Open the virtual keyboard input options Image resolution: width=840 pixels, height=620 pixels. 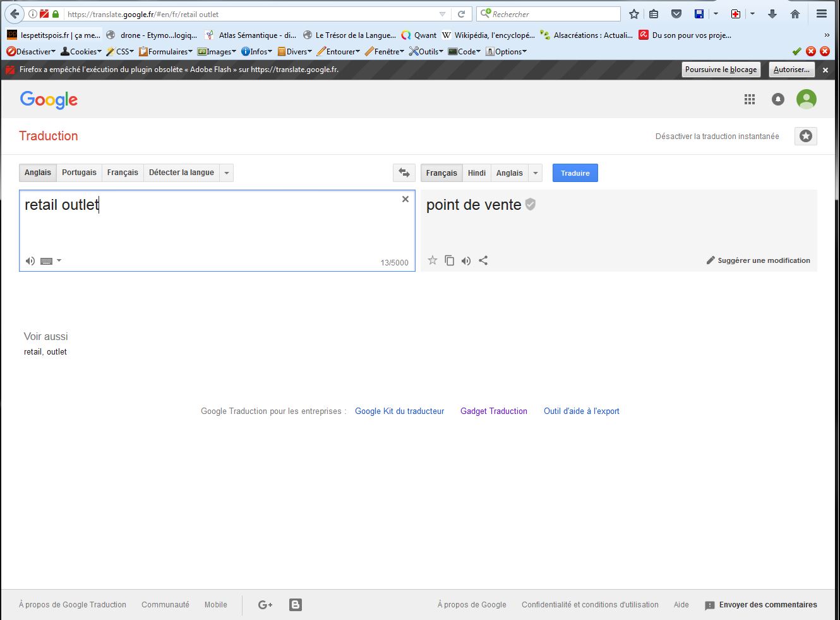coord(51,261)
